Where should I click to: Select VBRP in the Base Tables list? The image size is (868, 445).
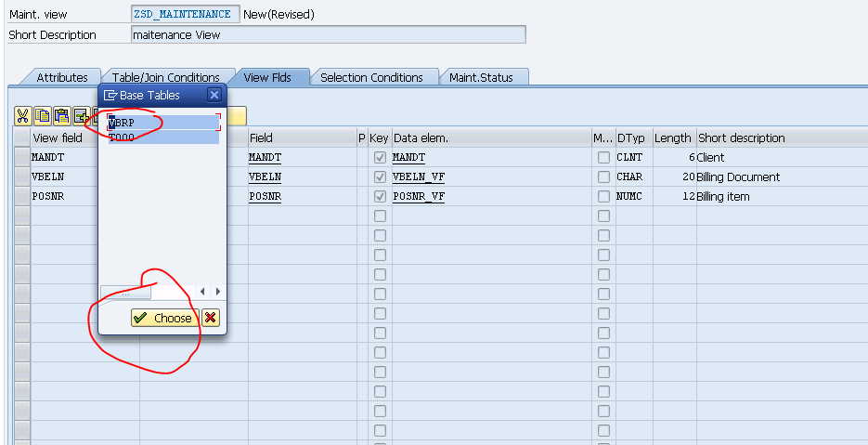[x=164, y=123]
